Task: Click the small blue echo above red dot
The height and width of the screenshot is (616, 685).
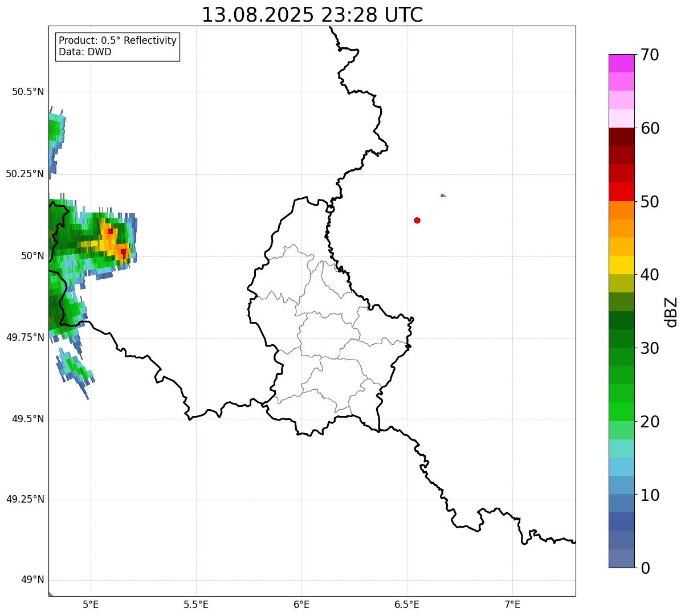Action: point(443,196)
